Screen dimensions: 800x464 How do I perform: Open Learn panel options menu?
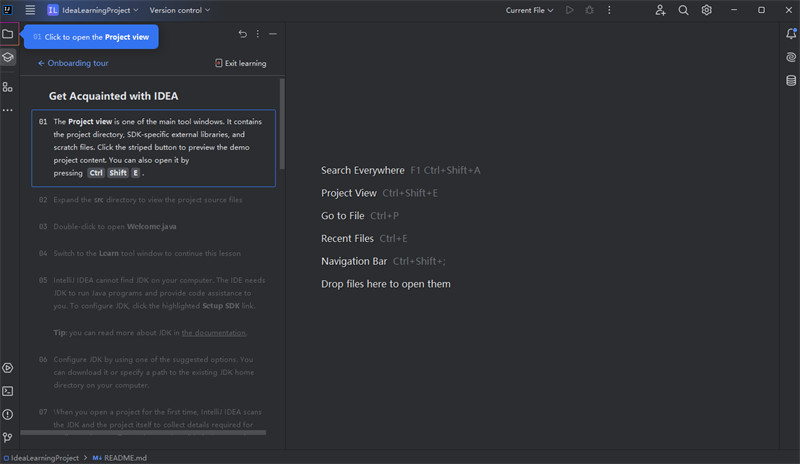(258, 34)
